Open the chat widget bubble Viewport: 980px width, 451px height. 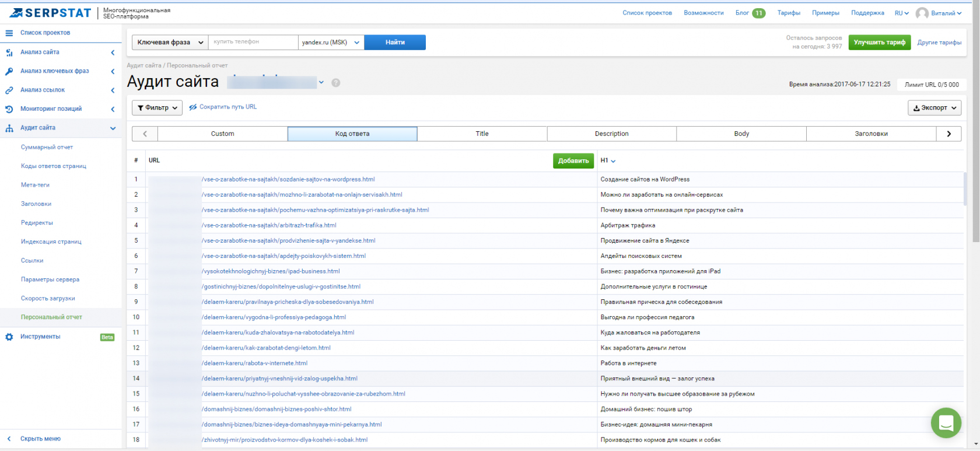click(946, 422)
